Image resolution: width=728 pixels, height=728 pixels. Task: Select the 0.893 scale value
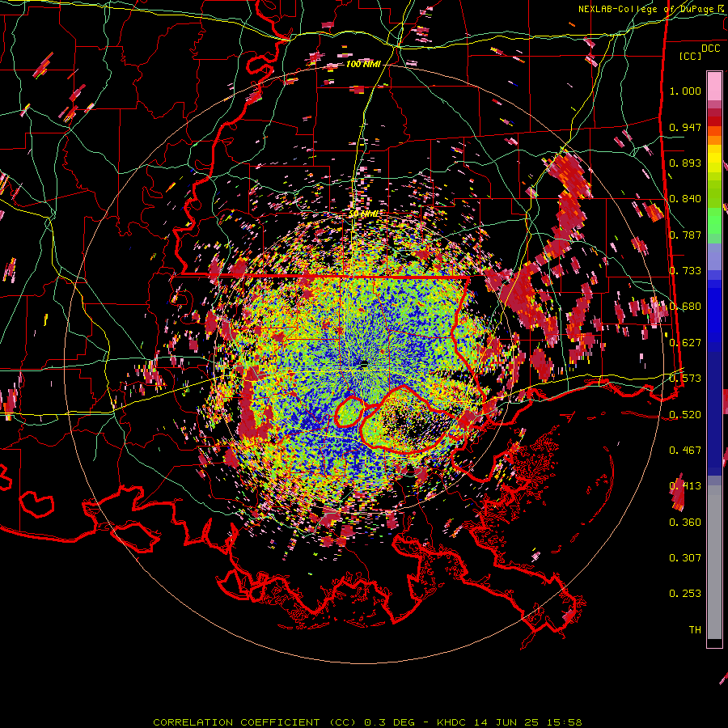(x=685, y=163)
